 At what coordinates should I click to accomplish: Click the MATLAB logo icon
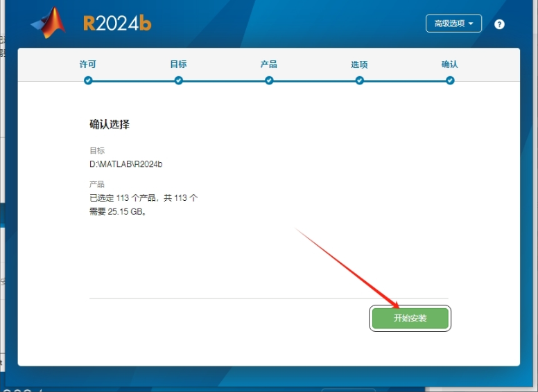coord(49,23)
